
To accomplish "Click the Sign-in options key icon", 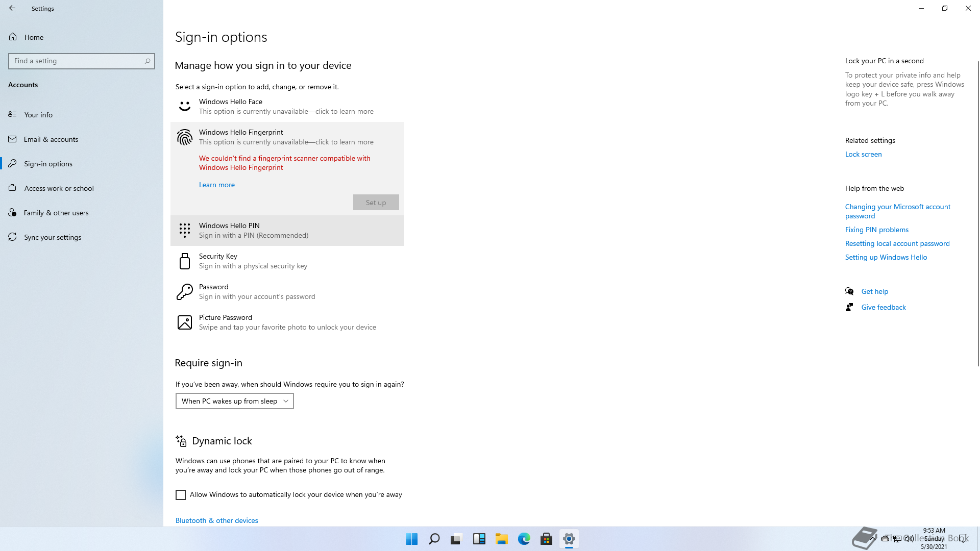I will click(x=13, y=163).
